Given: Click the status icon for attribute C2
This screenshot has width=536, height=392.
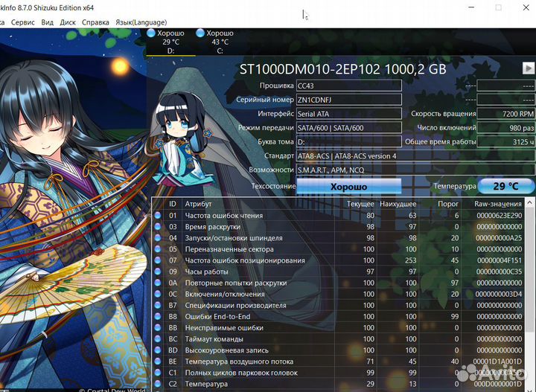Looking at the screenshot, I should (158, 384).
